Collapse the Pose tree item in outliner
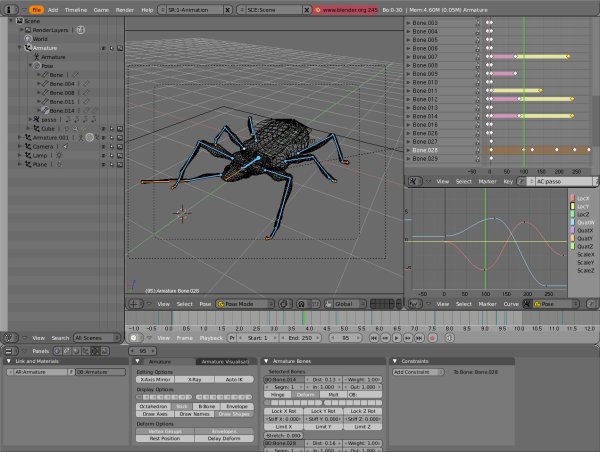The width and height of the screenshot is (600, 452). tap(29, 66)
